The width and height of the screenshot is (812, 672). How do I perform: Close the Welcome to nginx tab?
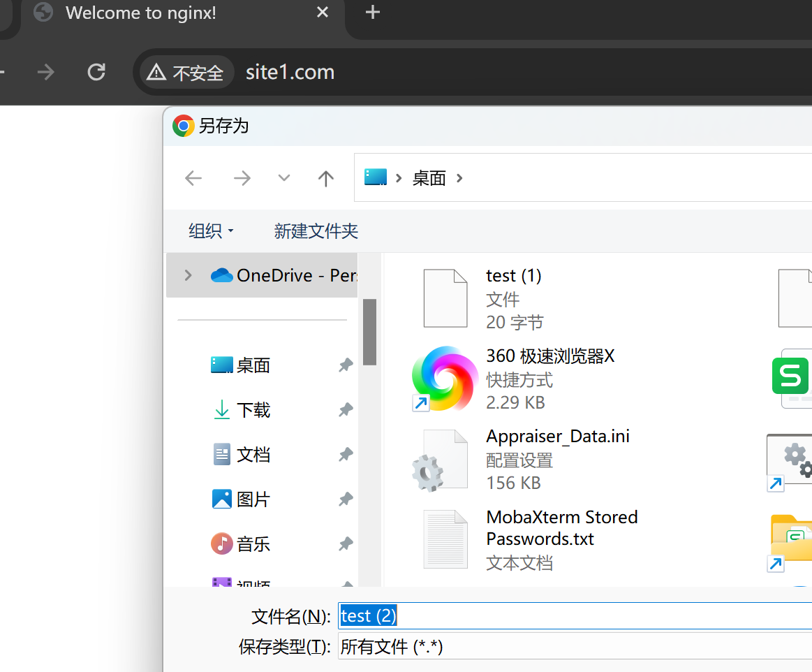click(x=322, y=13)
